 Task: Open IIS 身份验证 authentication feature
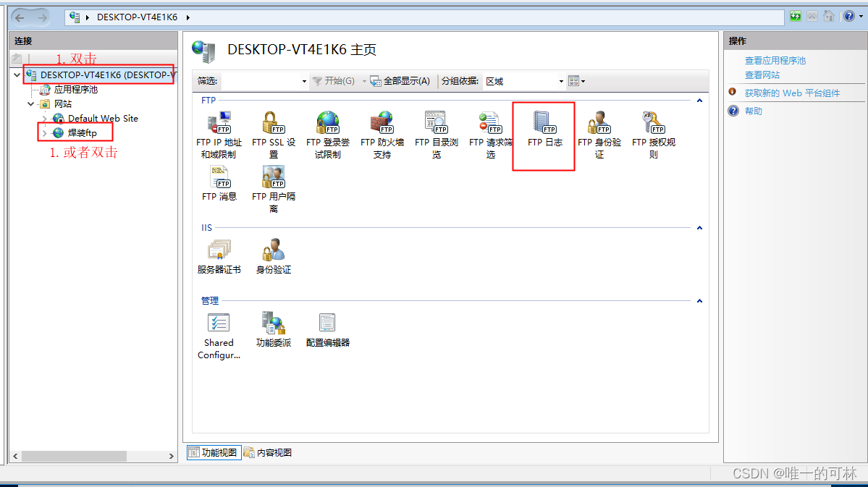click(274, 257)
